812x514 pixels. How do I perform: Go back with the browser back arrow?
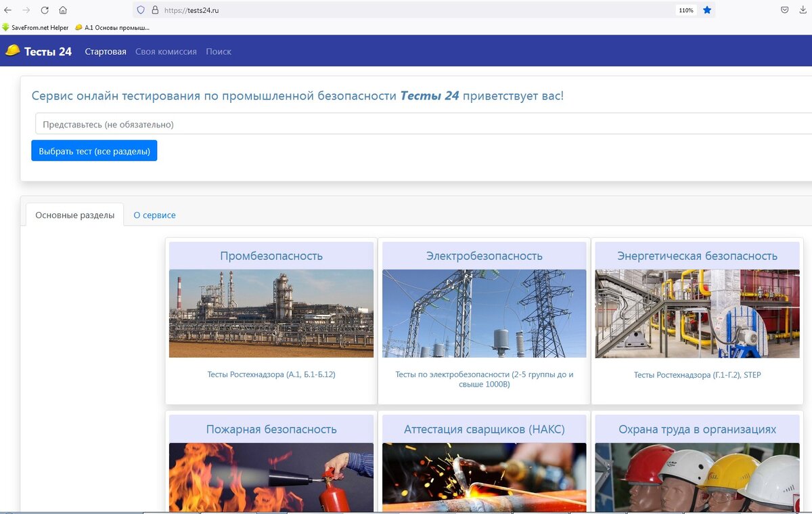[x=8, y=10]
